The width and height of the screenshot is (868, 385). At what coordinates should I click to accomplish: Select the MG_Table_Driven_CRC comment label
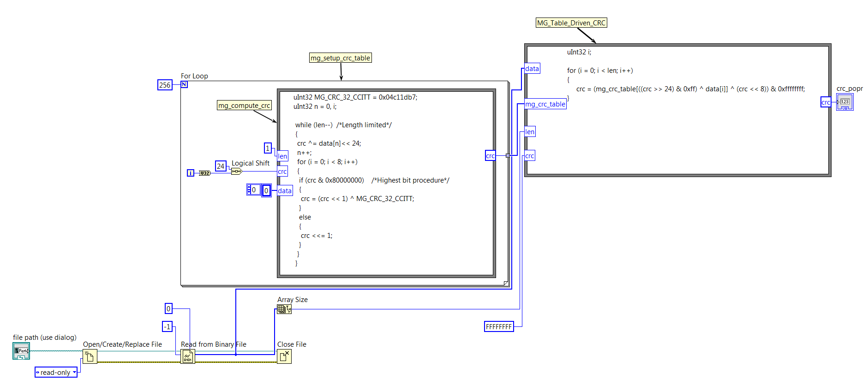571,23
